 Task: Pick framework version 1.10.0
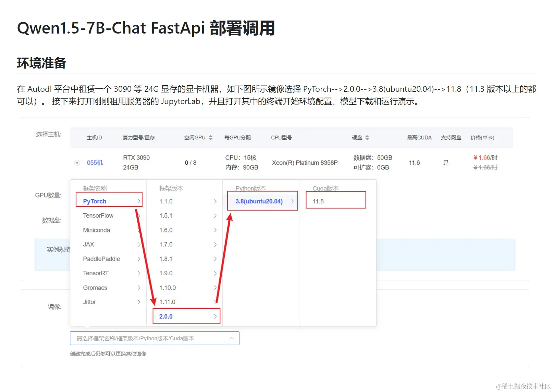(168, 288)
